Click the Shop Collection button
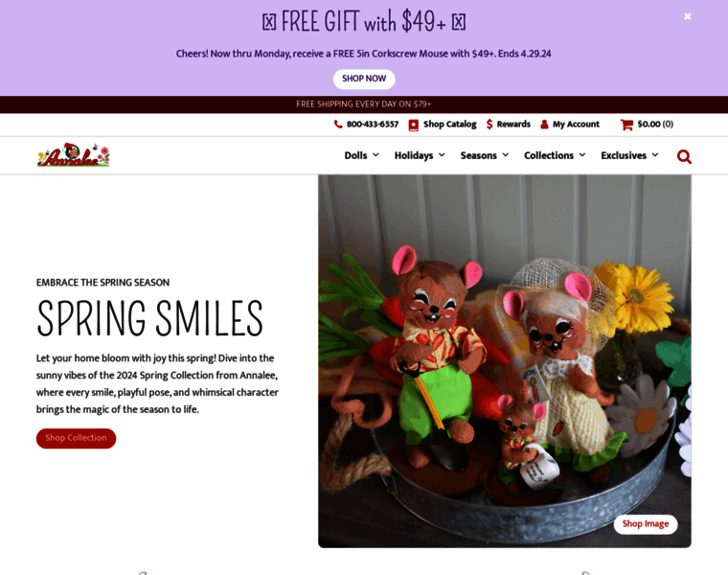This screenshot has width=728, height=575. point(76,438)
